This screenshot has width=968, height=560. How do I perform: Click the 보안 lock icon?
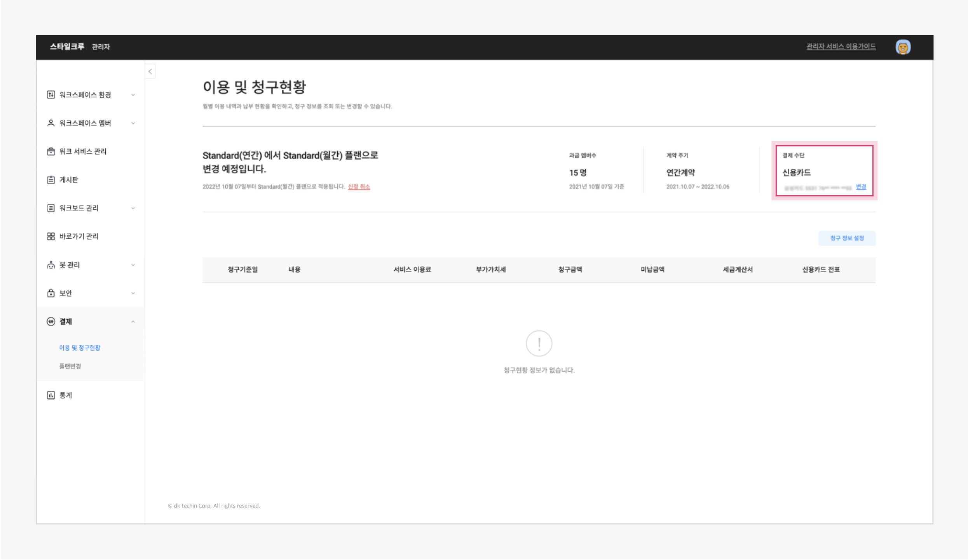click(51, 293)
